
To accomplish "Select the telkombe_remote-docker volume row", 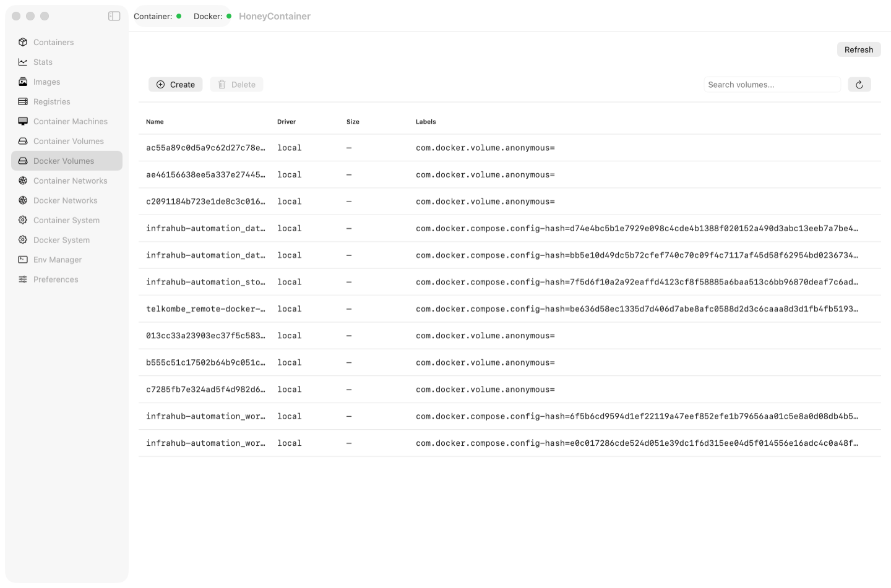I will click(x=510, y=309).
